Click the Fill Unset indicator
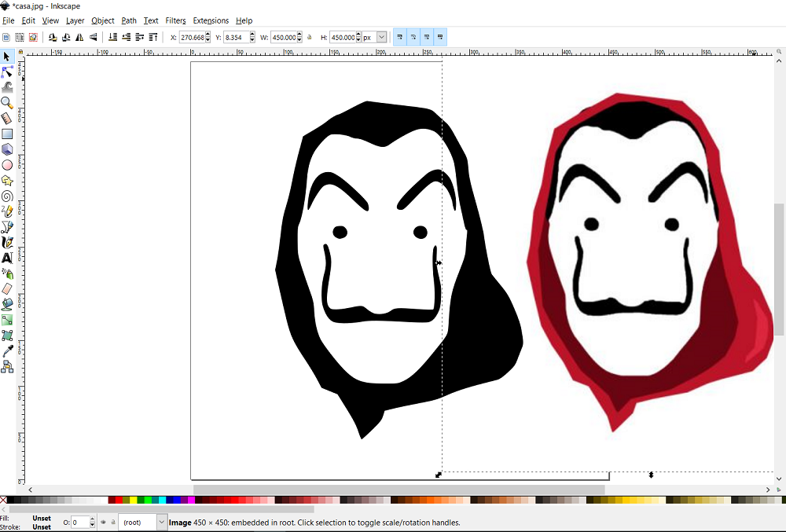Viewport: 786px width, 532px height. tap(42, 518)
